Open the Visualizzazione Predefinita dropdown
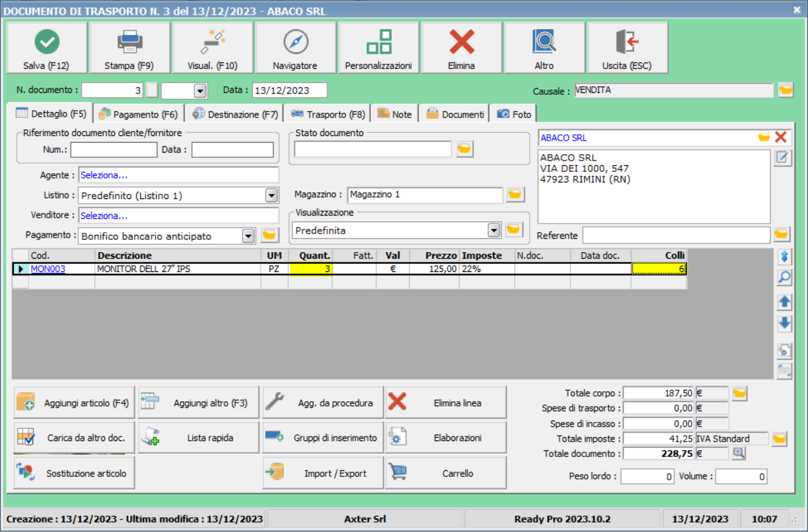The image size is (808, 532). tap(493, 230)
